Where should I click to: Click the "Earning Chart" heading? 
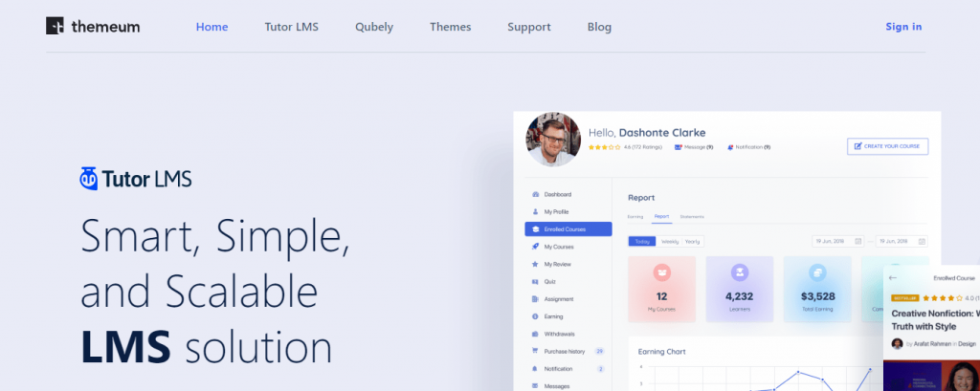coord(662,352)
